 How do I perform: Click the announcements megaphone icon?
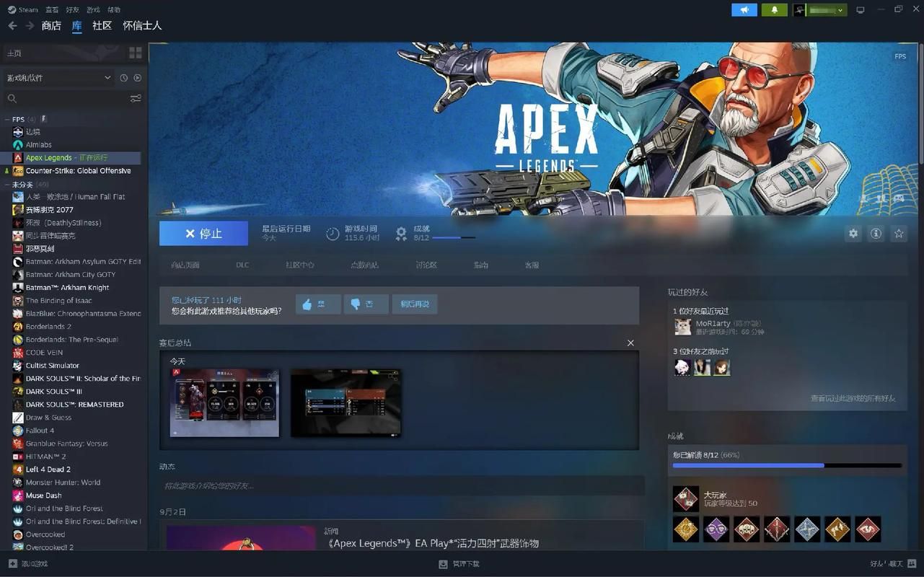coord(744,10)
